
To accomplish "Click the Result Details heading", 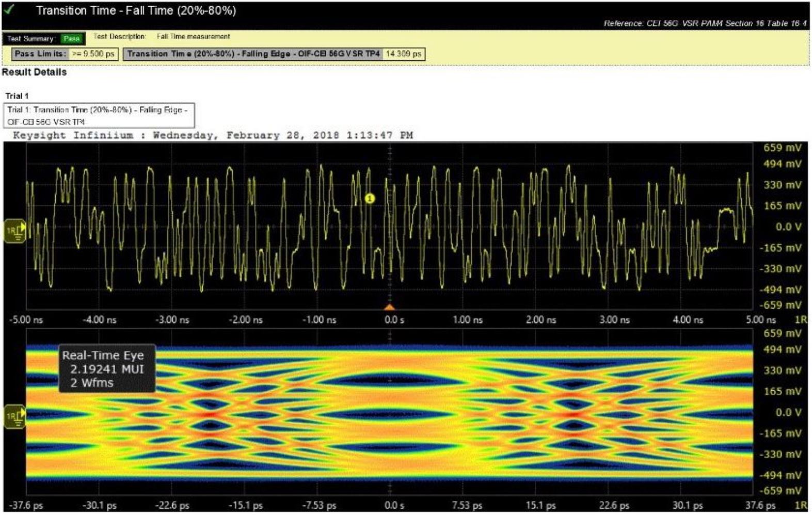I will pos(34,72).
